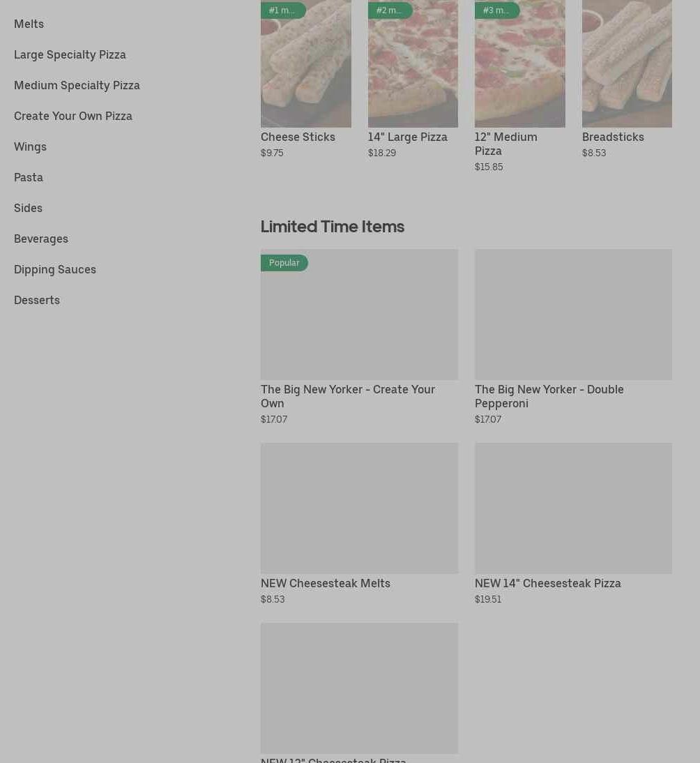This screenshot has width=700, height=763.
Task: Select Medium Specialty Pizza category
Action: coord(77,85)
